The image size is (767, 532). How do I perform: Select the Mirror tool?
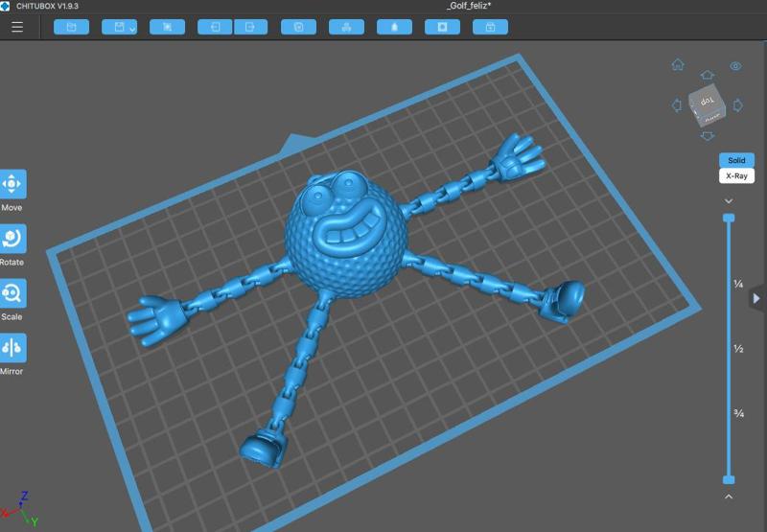(12, 348)
